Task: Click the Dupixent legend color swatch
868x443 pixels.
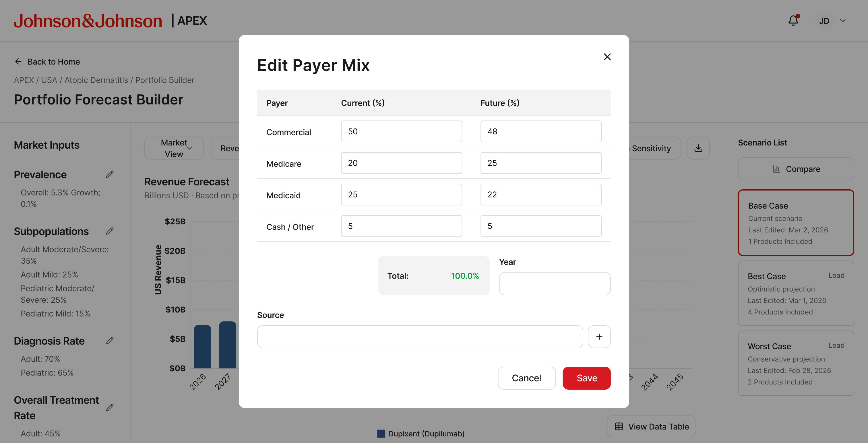Action: point(381,434)
